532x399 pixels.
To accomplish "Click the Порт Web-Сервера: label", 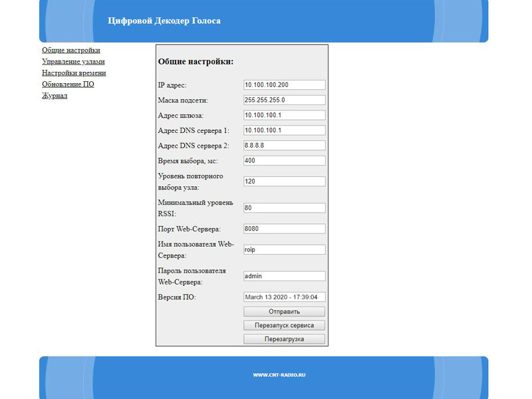I will tap(190, 229).
